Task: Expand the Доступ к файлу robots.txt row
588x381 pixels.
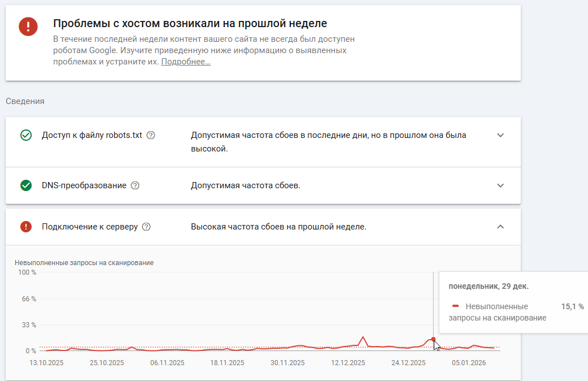Action: tap(500, 135)
